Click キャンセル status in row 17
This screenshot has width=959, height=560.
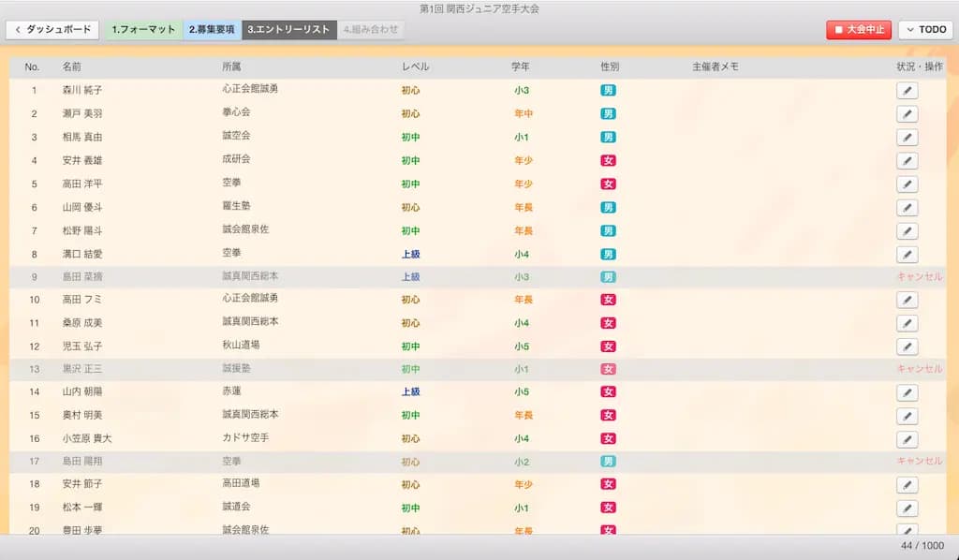(920, 461)
